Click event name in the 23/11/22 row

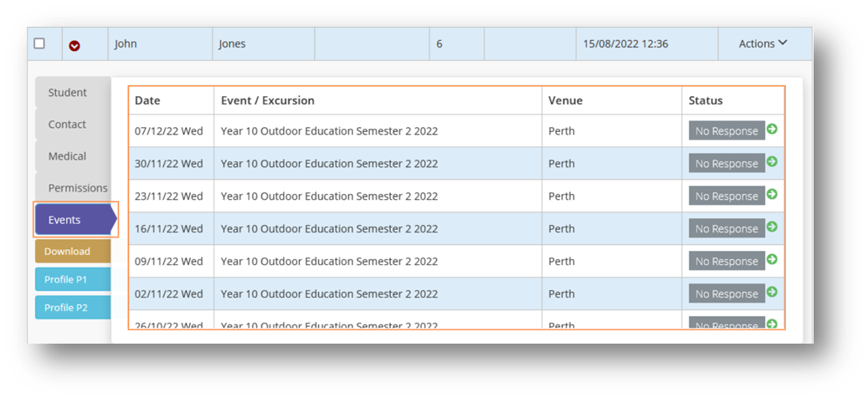pyautogui.click(x=329, y=196)
